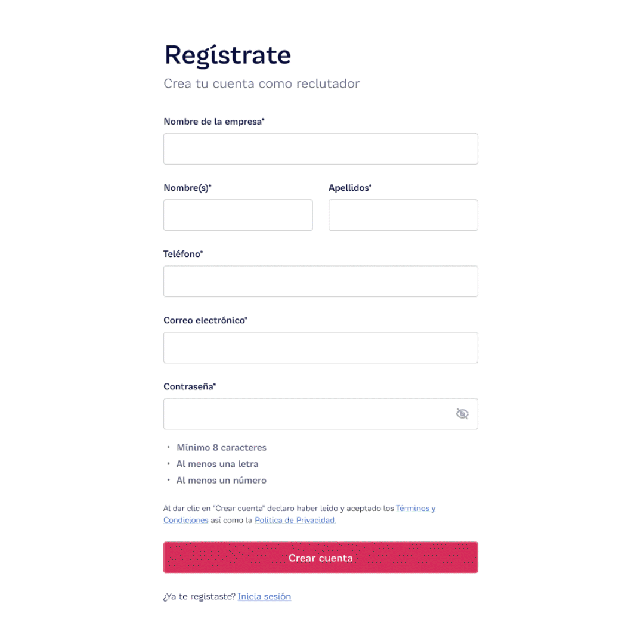Click the Nombre(s) field label
Screen dimensions: 644x644
[187, 188]
